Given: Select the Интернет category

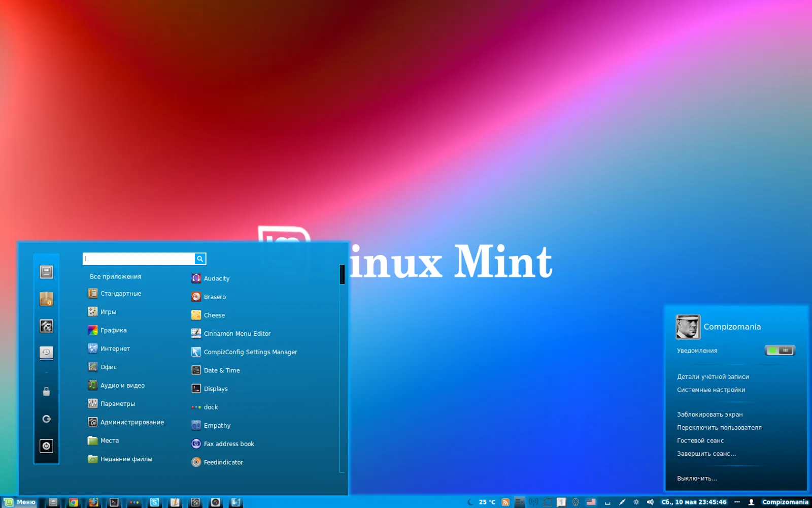Looking at the screenshot, I should pos(109,348).
